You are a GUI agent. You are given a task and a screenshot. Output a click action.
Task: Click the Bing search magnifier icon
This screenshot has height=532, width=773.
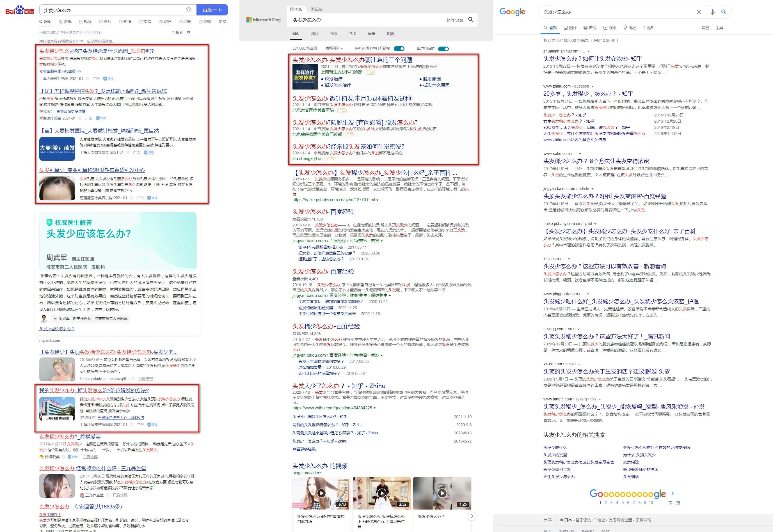point(470,20)
